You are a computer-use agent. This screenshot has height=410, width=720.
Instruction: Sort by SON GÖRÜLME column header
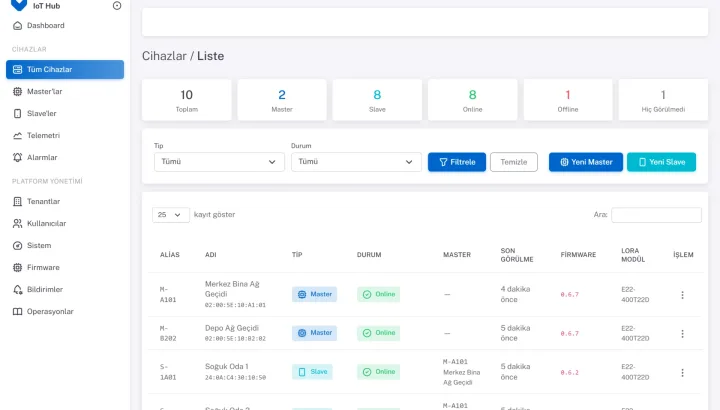(517, 255)
